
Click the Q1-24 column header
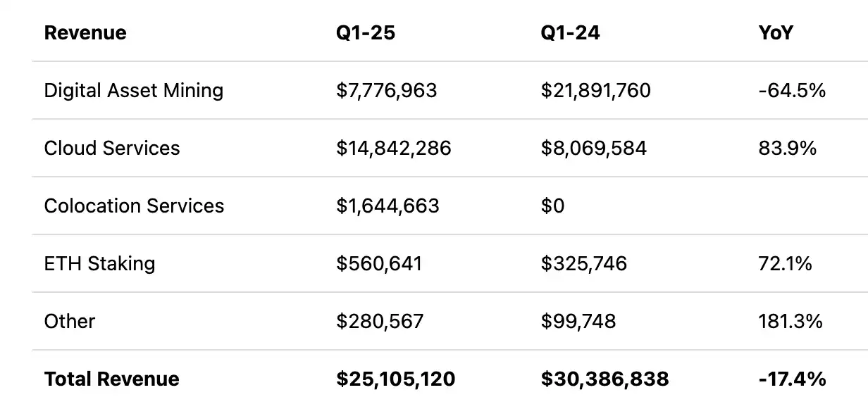(570, 33)
